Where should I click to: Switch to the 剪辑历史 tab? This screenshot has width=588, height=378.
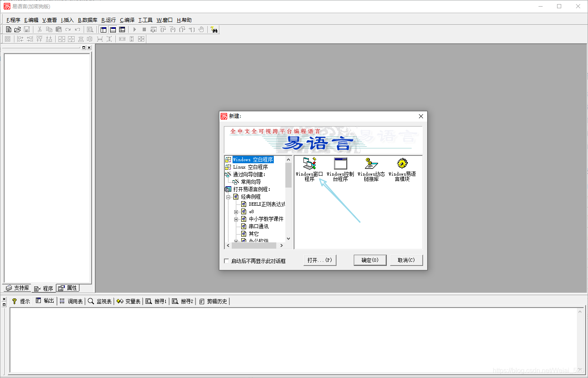[x=213, y=301]
